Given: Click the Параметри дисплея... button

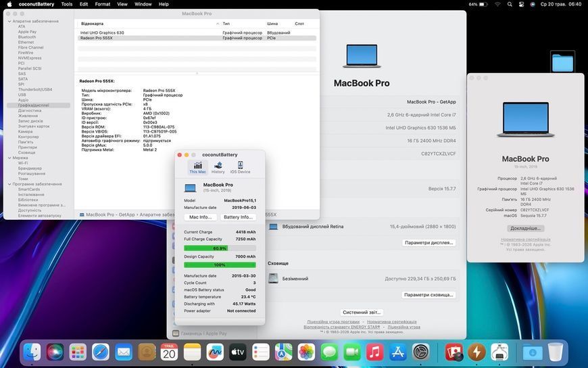Looking at the screenshot, I should pos(429,243).
